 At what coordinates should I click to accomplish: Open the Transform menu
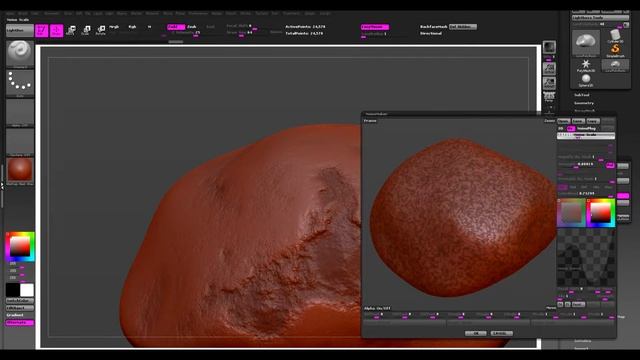pyautogui.click(x=291, y=13)
